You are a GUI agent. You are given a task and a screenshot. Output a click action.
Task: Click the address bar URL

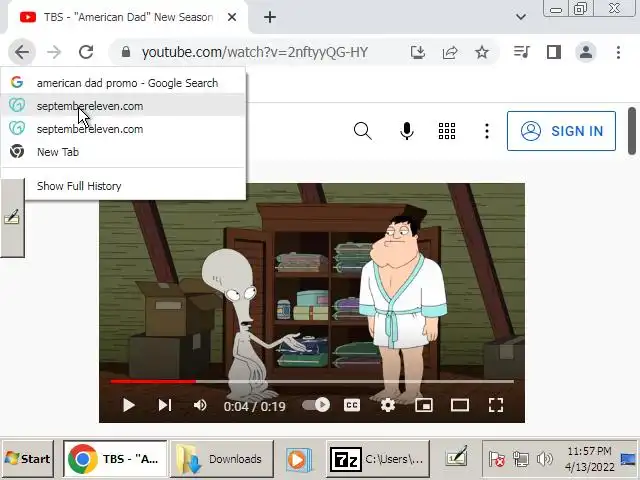pyautogui.click(x=255, y=52)
